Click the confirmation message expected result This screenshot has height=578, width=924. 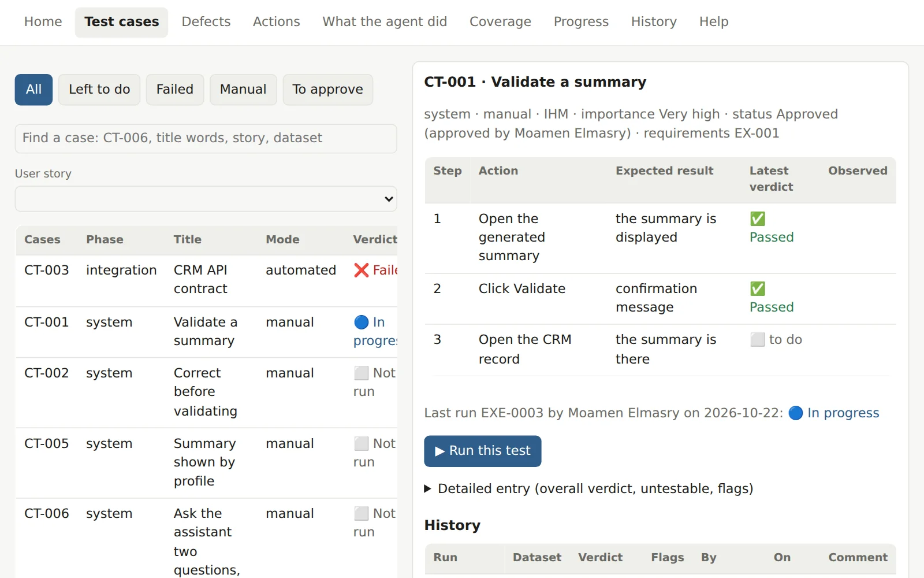tap(656, 298)
